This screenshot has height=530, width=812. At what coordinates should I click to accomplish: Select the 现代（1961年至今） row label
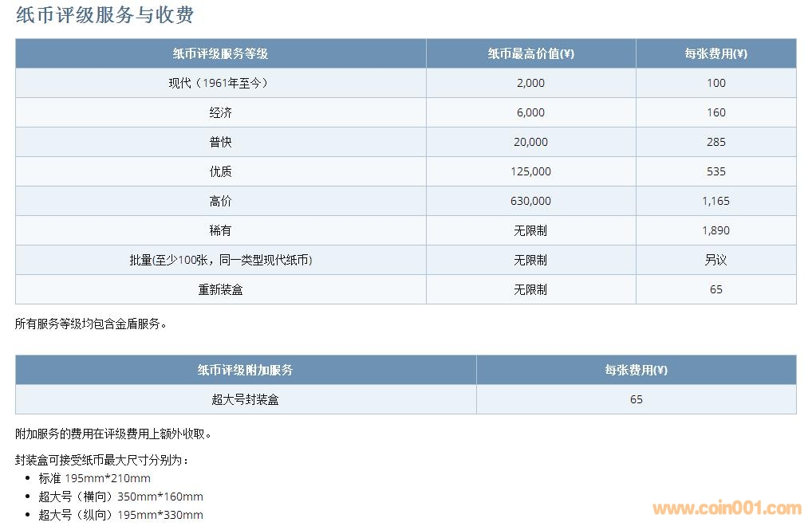pos(220,83)
